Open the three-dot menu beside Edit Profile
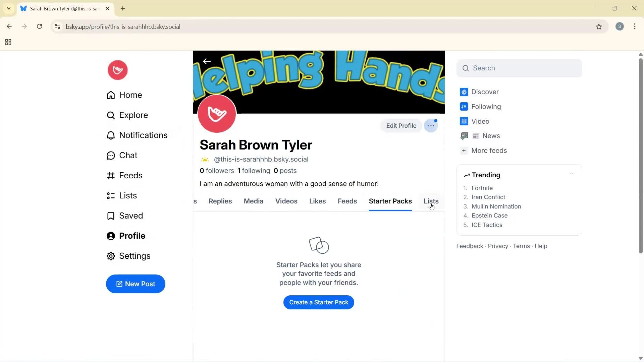The width and height of the screenshot is (644, 362). pos(431,125)
